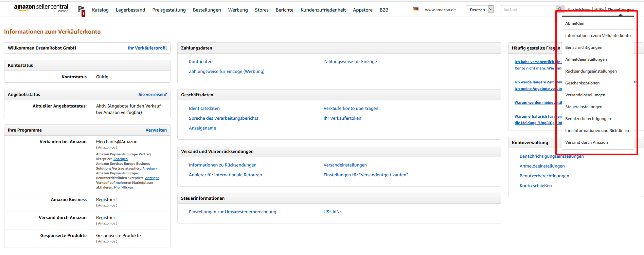This screenshot has height=255, width=644.
Task: Open the Ihr Verkäuferprofil link
Action: [147, 48]
